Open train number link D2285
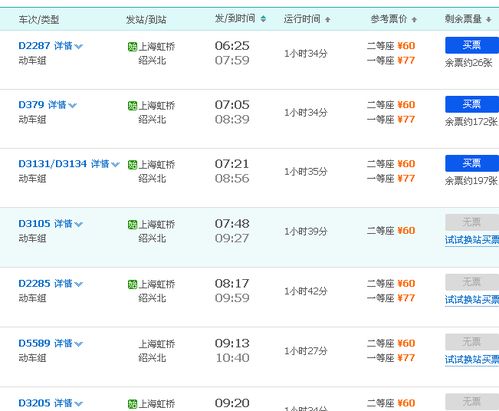The height and width of the screenshot is (411, 499). click(x=34, y=283)
